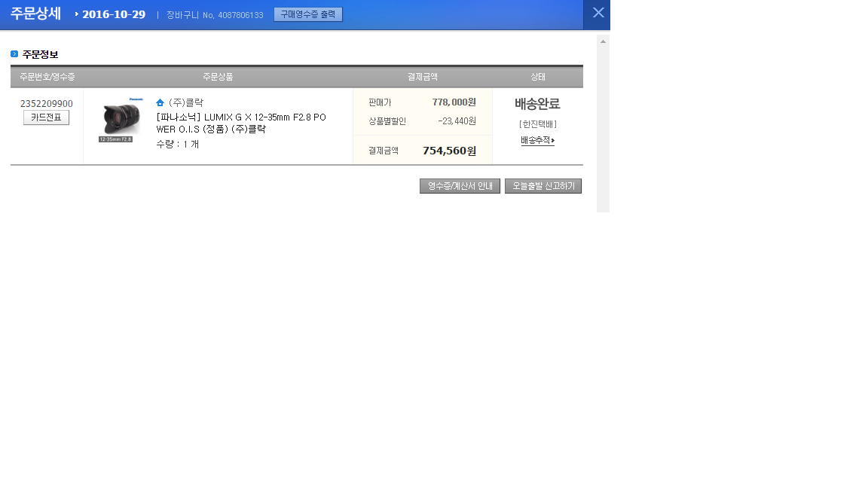Click the 상태 column header
Image resolution: width=868 pixels, height=488 pixels.
click(x=537, y=77)
